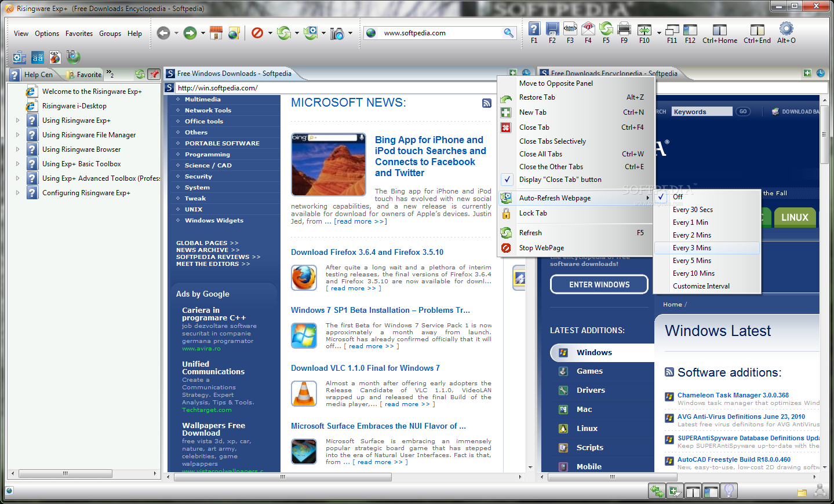Open the camera snapshot dropdown arrow
This screenshot has width=834, height=504.
tap(350, 33)
